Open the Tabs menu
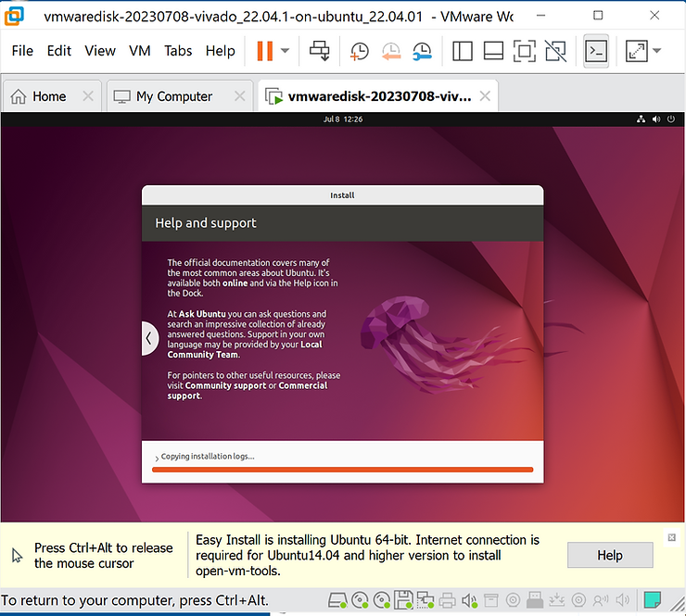 pos(178,51)
